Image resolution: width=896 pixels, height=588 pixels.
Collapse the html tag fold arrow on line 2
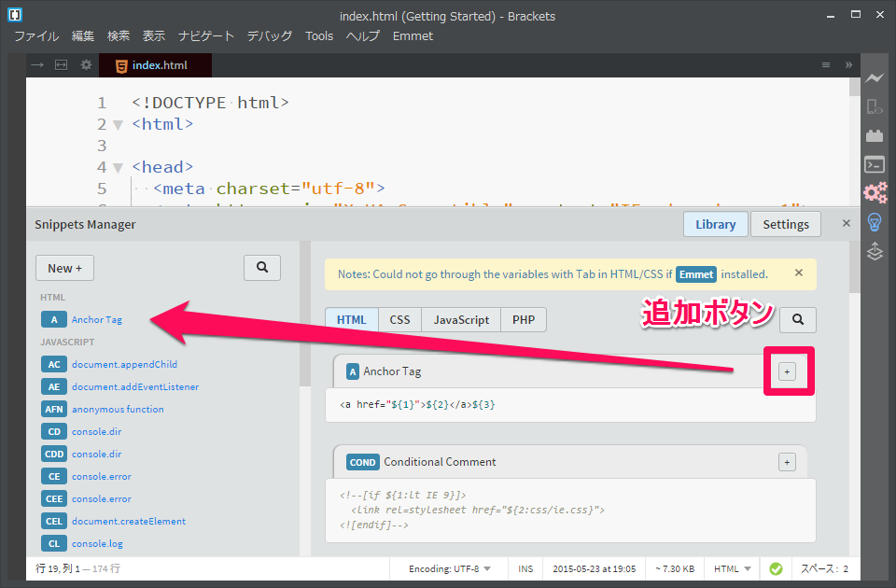119,124
